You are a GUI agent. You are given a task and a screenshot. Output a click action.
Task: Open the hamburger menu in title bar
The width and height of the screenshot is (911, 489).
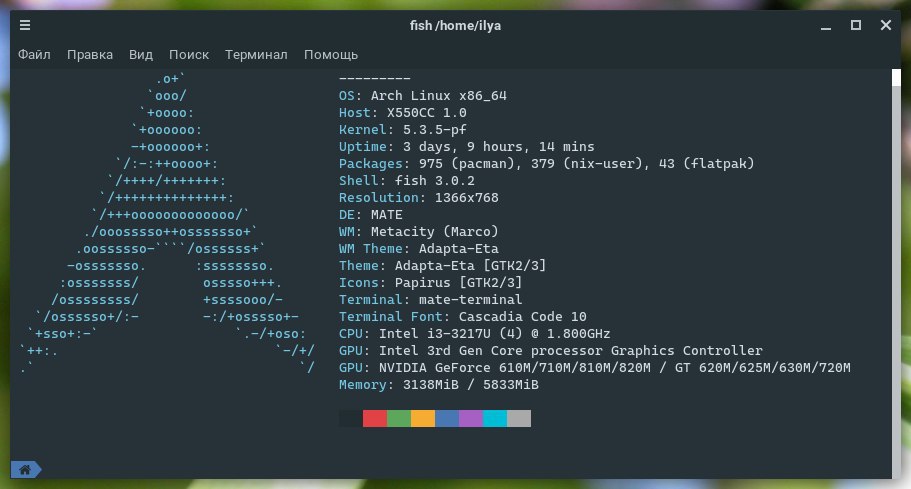pyautogui.click(x=25, y=25)
